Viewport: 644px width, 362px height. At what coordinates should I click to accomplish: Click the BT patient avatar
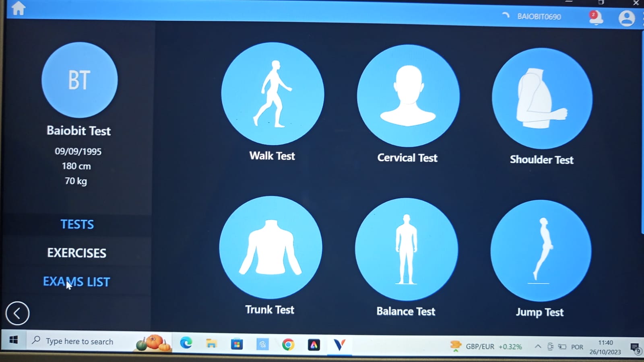click(79, 80)
